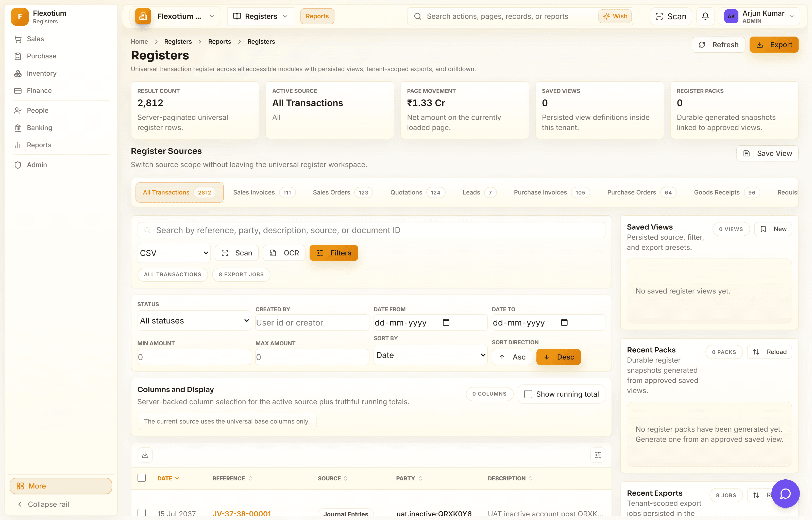Image resolution: width=812 pixels, height=520 pixels.
Task: Click the orange Export button
Action: pyautogui.click(x=774, y=45)
